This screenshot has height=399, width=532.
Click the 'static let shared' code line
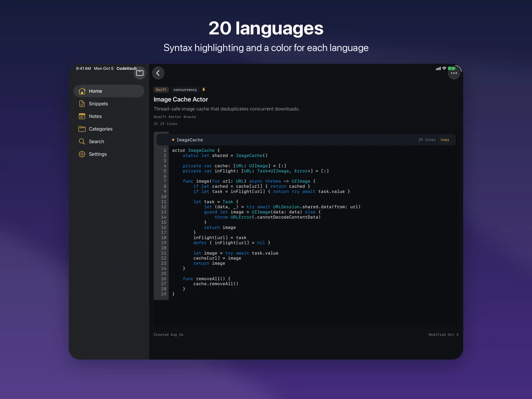[x=225, y=156]
